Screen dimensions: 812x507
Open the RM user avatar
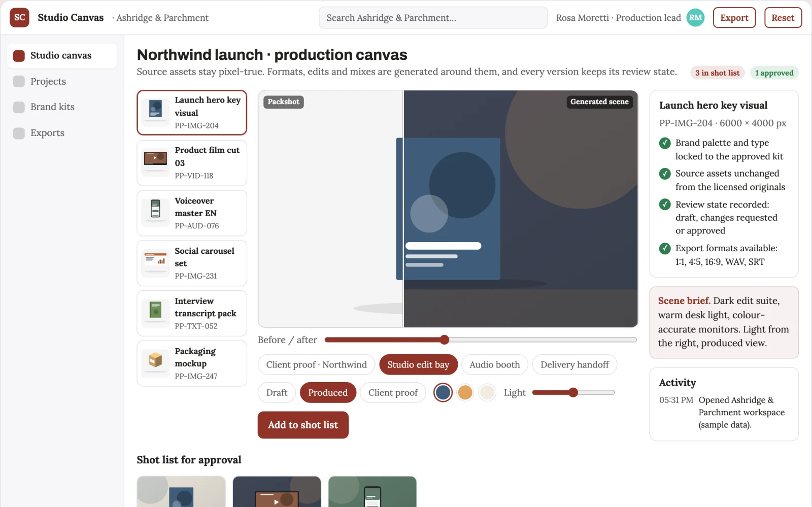[695, 17]
